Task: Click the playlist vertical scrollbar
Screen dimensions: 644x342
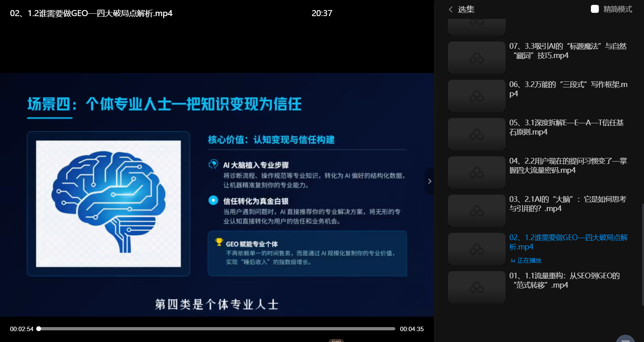Action: (x=642, y=254)
